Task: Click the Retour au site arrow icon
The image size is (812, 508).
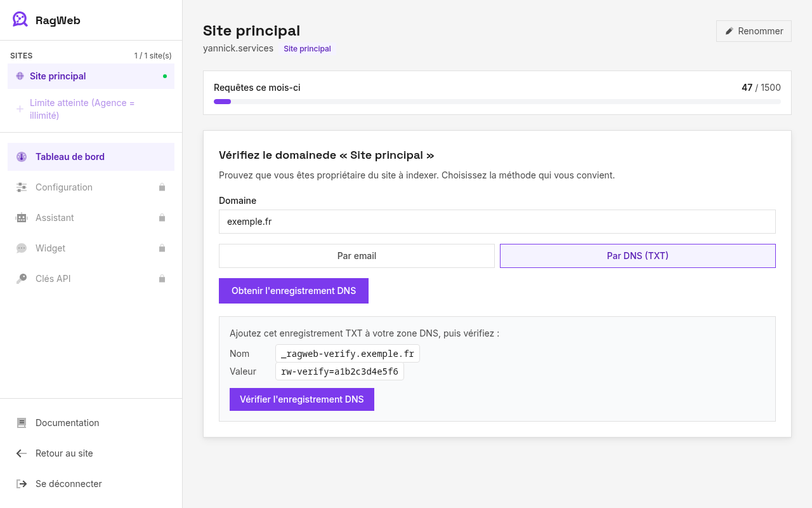Action: (x=22, y=453)
